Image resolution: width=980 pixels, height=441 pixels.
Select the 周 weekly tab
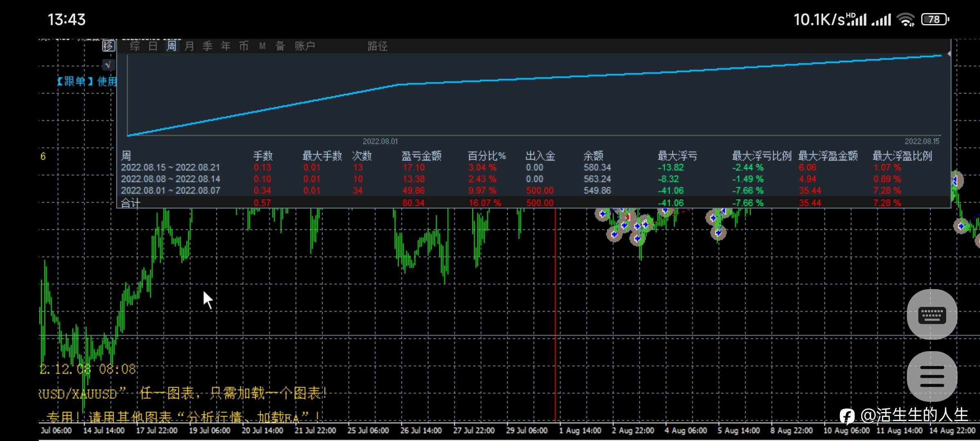point(171,46)
